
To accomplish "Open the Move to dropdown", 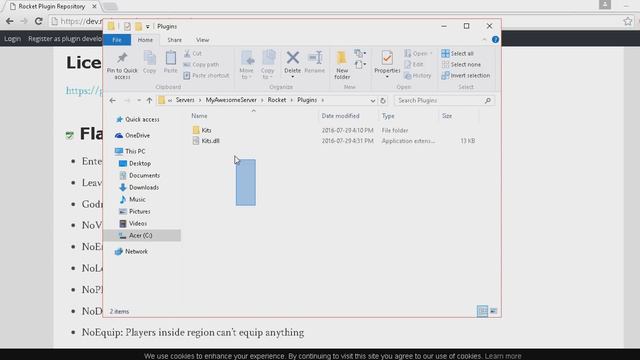I will [x=247, y=65].
